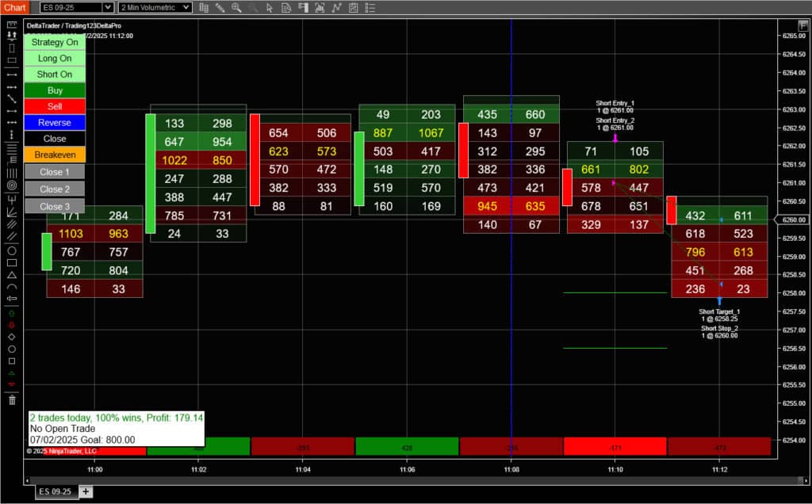Open the Bars data series icon
The image size is (812, 504).
click(204, 7)
